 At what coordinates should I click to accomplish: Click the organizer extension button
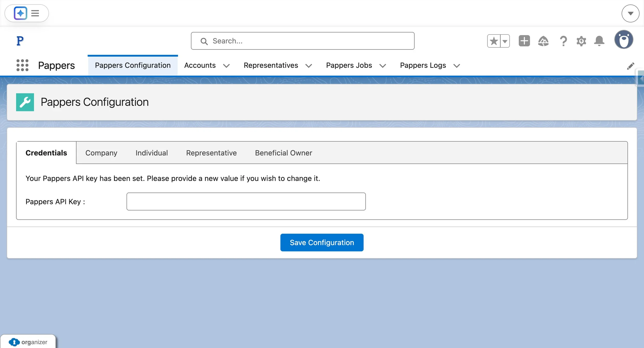tap(28, 342)
